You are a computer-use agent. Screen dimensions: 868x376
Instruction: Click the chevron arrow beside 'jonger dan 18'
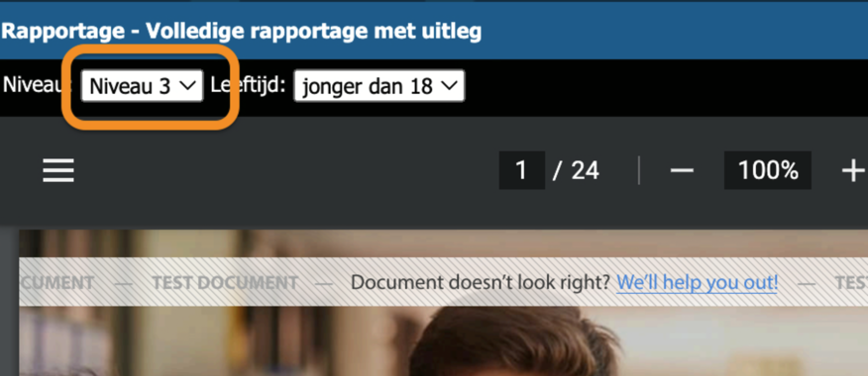pos(449,86)
